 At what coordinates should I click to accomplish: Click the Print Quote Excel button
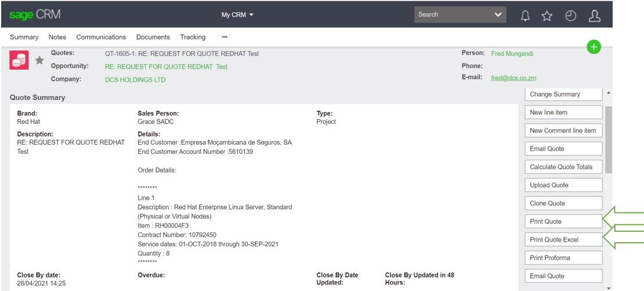click(x=563, y=239)
